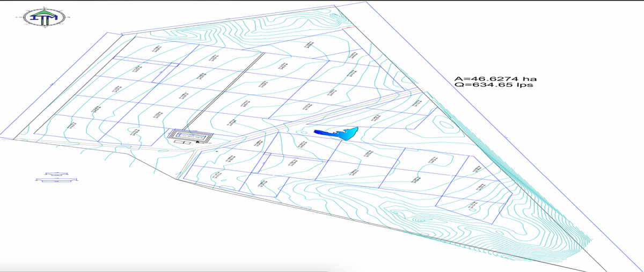Image resolution: width=644 pixels, height=272 pixels.
Task: Click the small rectangles below the hatched structure
Action: pos(184,149)
